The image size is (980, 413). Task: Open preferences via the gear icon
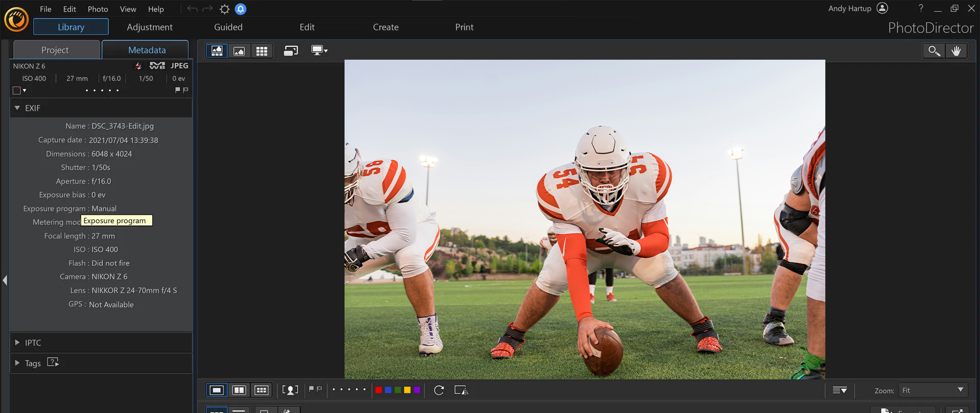click(x=225, y=9)
